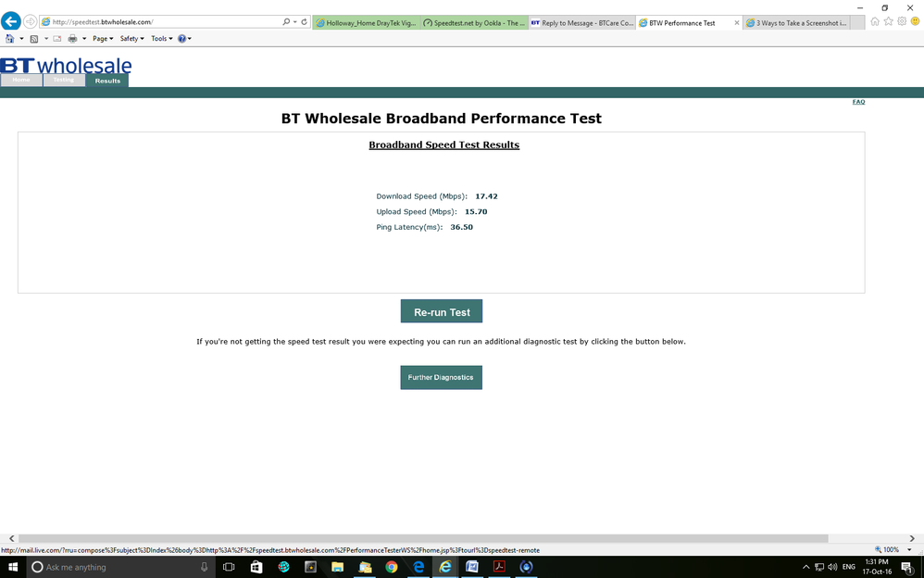This screenshot has width=924, height=578.
Task: Open File Explorer from the taskbar
Action: (337, 567)
